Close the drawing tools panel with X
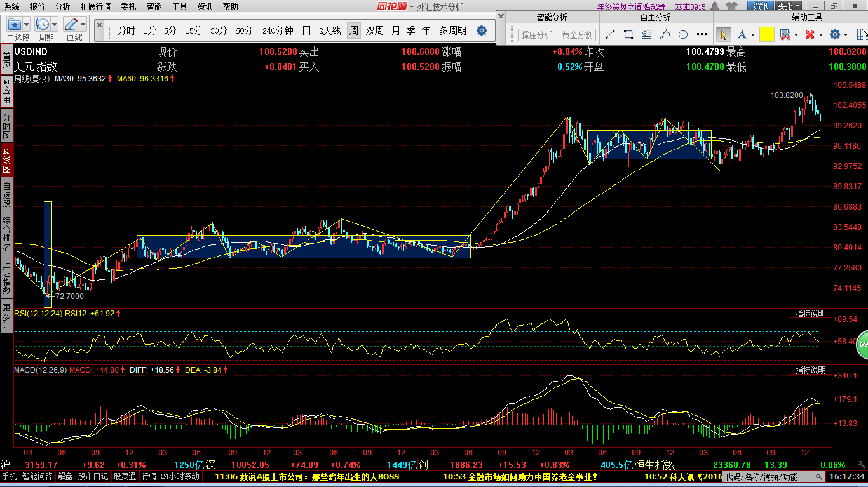The image size is (868, 487). (x=502, y=17)
